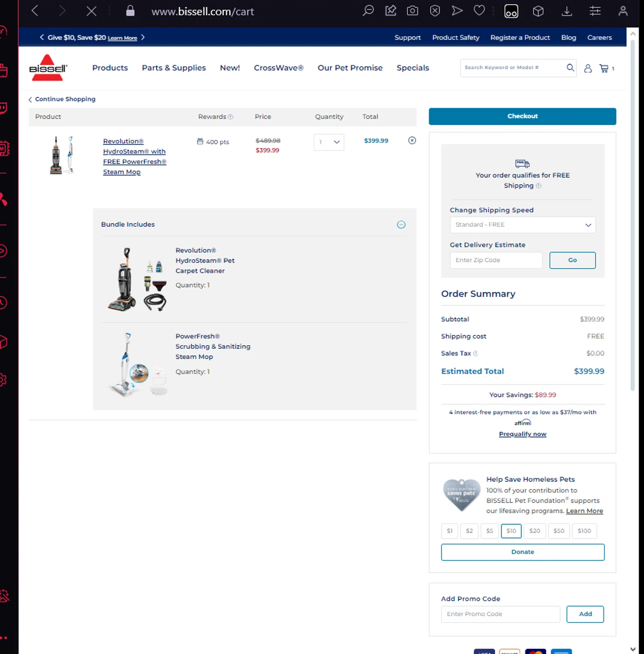644x654 pixels.
Task: Open Support link
Action: point(407,37)
